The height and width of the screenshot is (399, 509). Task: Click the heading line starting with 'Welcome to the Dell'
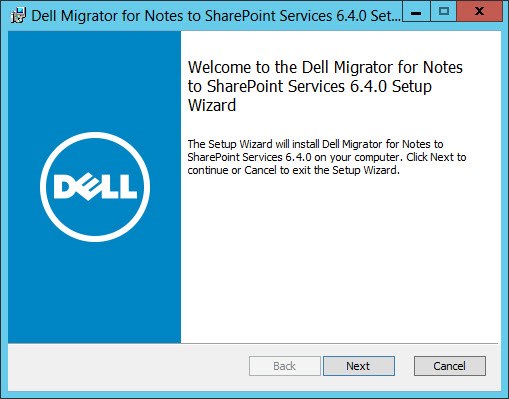pyautogui.click(x=325, y=67)
